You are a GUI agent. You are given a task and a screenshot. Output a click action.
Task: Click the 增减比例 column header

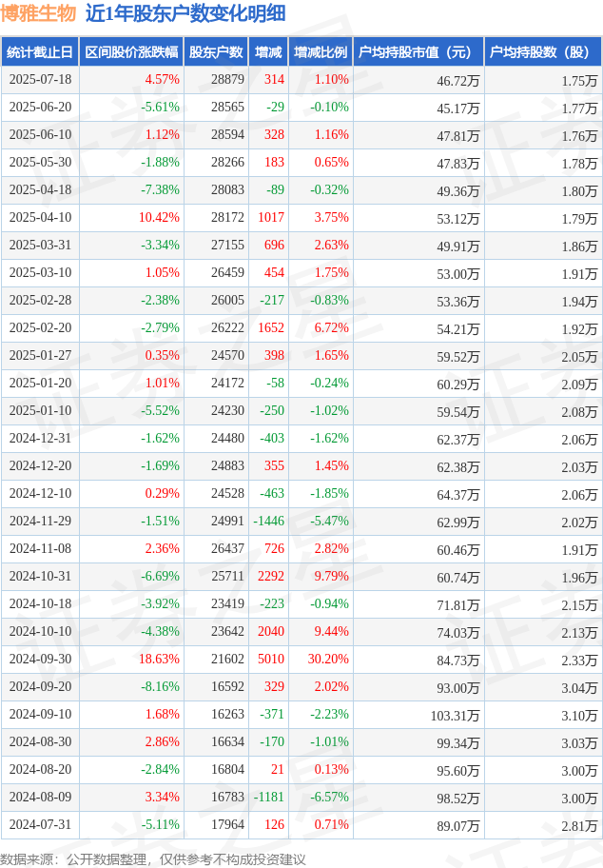pos(321,52)
